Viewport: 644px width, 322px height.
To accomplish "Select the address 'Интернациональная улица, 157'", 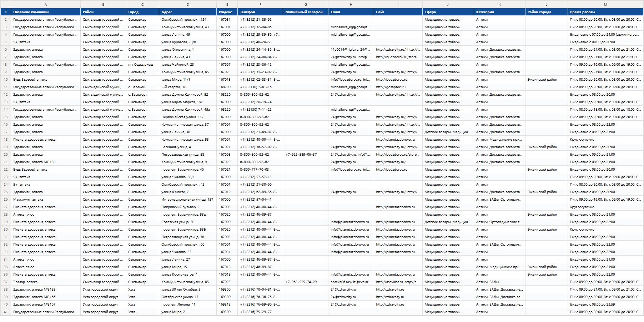I will pos(188,200).
